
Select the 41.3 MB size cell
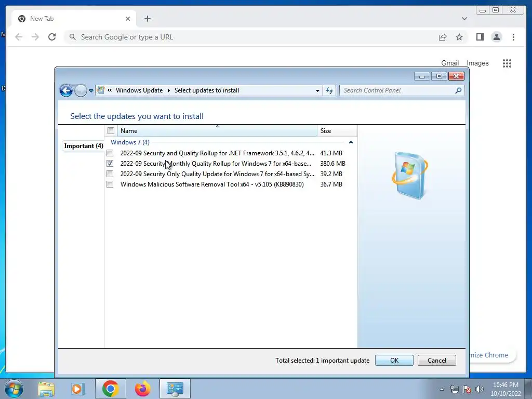pos(331,153)
